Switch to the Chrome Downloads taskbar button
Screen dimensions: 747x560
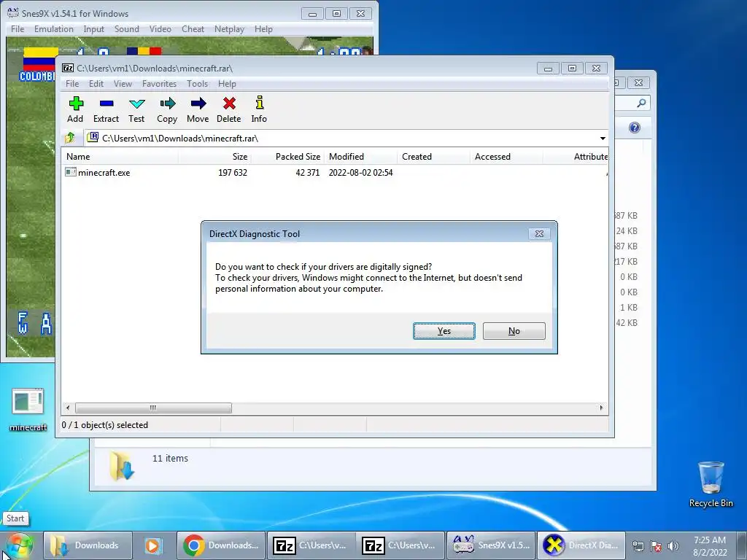[x=221, y=545]
